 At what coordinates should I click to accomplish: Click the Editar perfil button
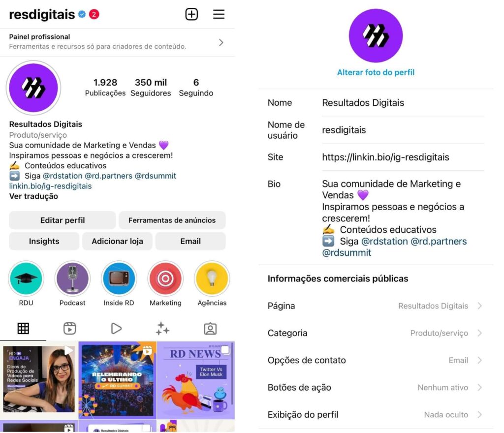tap(63, 220)
